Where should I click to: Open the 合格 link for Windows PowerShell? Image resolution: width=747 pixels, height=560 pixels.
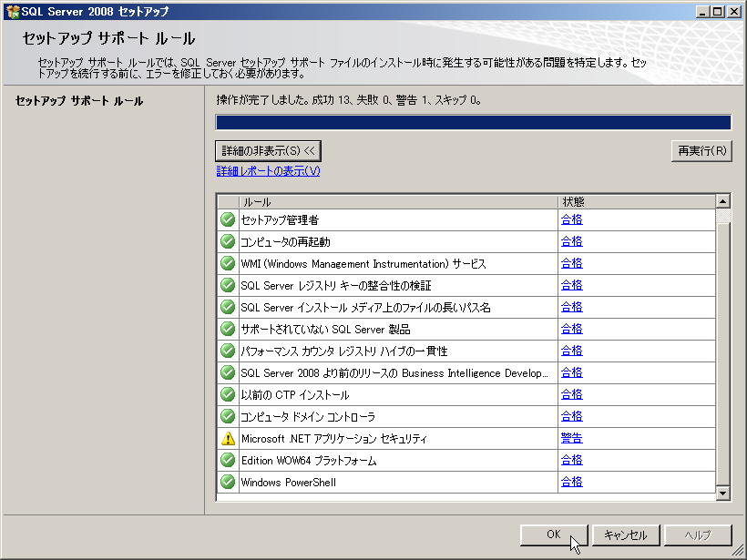click(572, 483)
